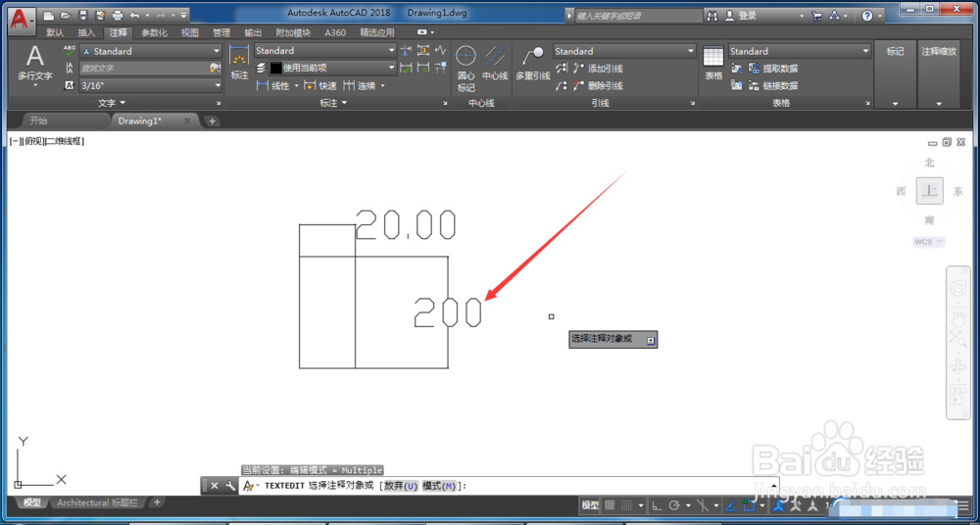Run the spell check ABC icon
The width and height of the screenshot is (980, 525).
click(x=70, y=51)
